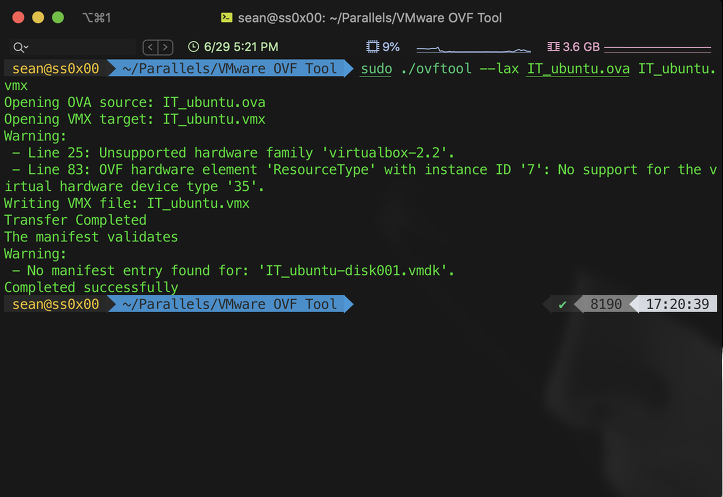This screenshot has height=497, width=723.
Task: Click the 'Transfer Completed' line
Action: [x=75, y=220]
